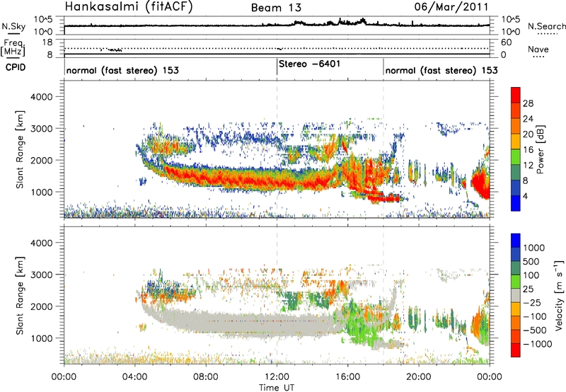The image size is (566, 392).
Task: Click the '04:00' time axis tick label
Action: [x=135, y=377]
